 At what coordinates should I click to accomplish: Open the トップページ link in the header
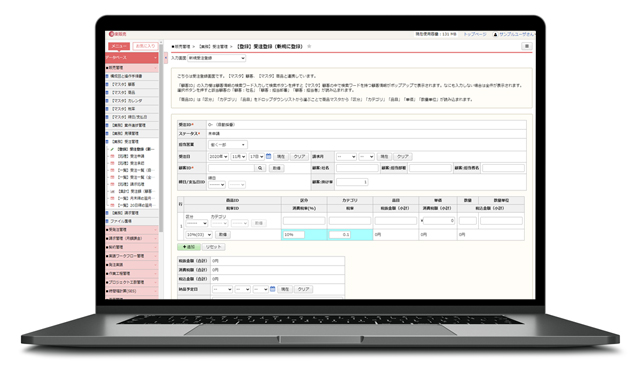(475, 34)
